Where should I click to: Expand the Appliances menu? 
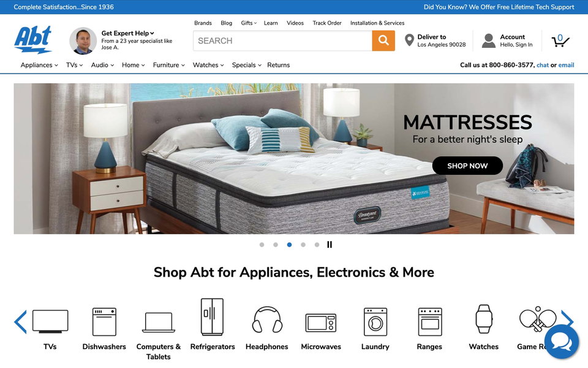coord(39,65)
